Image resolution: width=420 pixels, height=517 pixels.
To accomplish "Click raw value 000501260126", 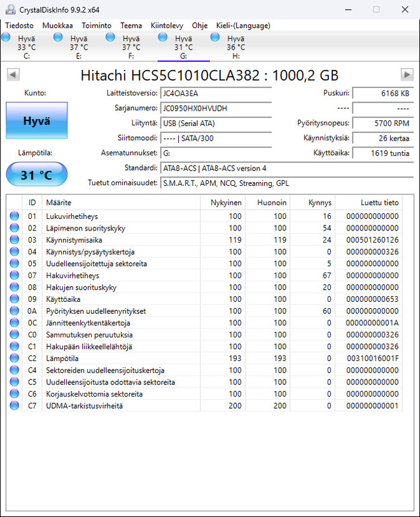I will pyautogui.click(x=372, y=239).
